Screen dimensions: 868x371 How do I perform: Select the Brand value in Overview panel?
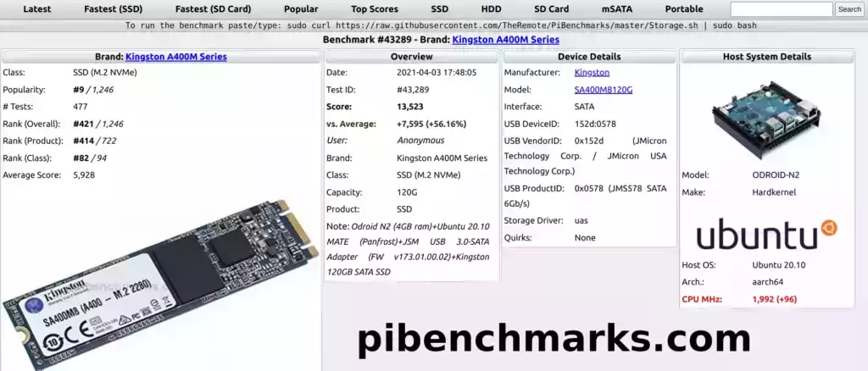pyautogui.click(x=442, y=158)
